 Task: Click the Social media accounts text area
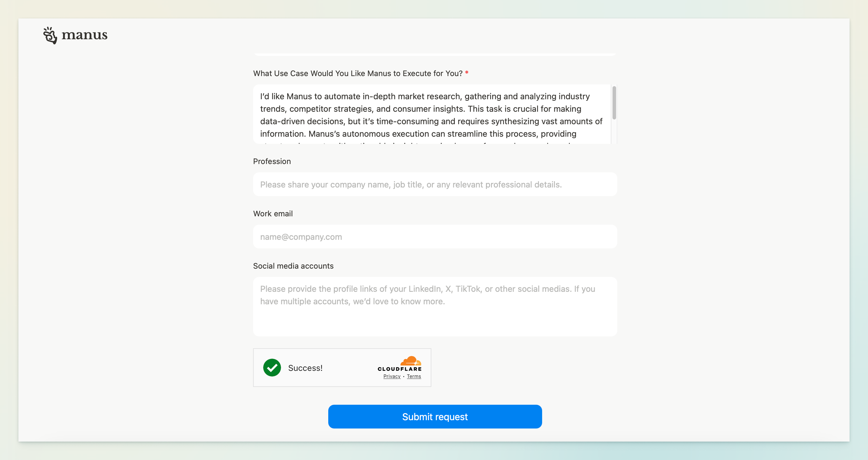coord(435,307)
